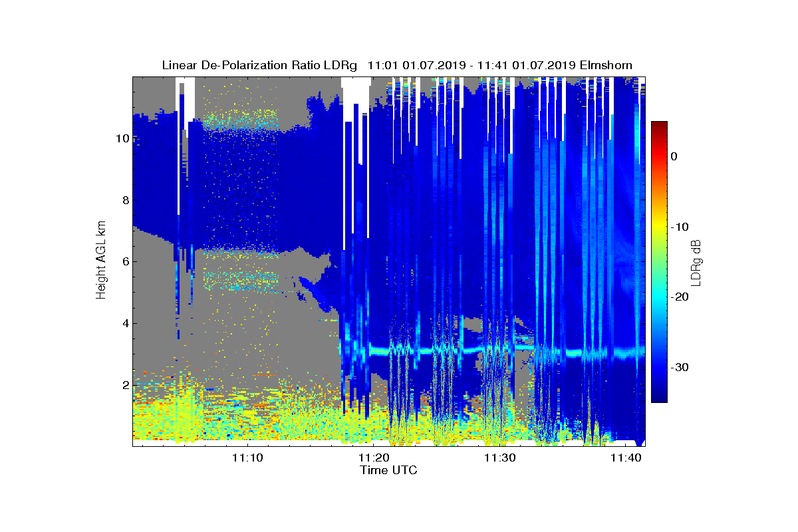Click the 'Height AGL km' y-axis label
This screenshot has height=532, width=798.
101,261
